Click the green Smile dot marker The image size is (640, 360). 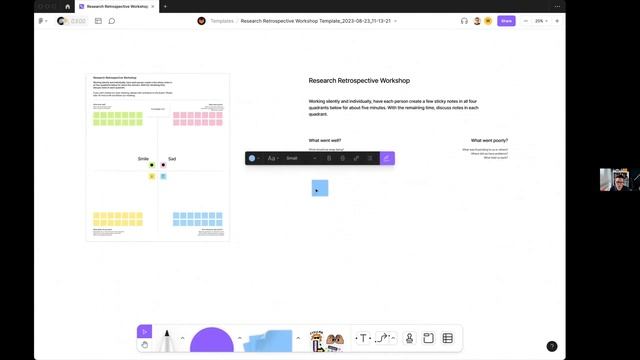[x=152, y=165]
